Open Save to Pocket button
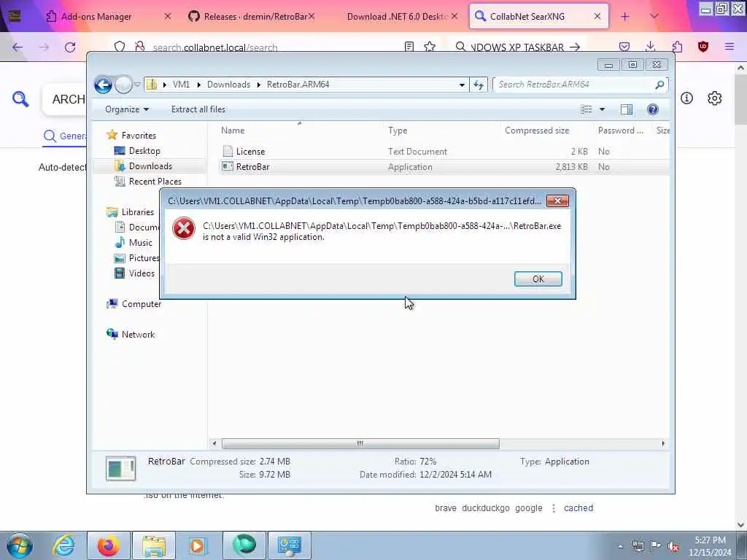Screen dimensions: 747x560 click(624, 47)
